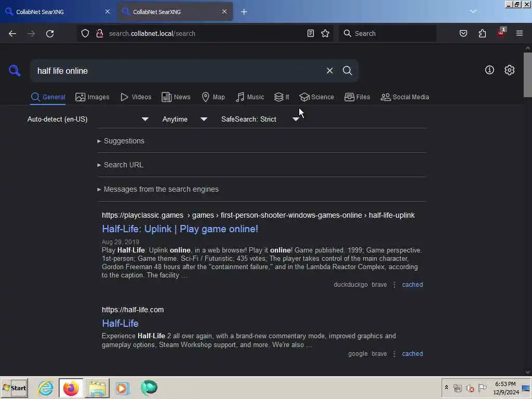Open SafeSearch: Strict dropdown
Viewport: 532px width, 399px height.
point(260,119)
